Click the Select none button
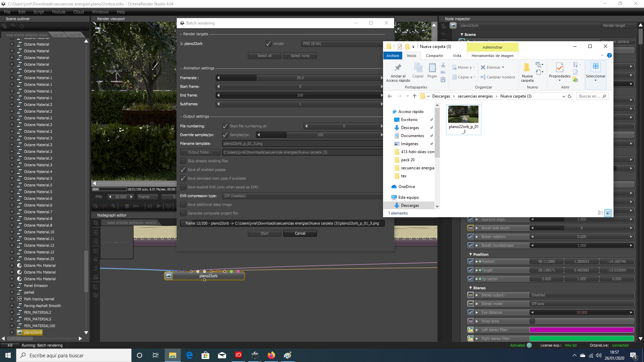The height and width of the screenshot is (362, 644). click(300, 56)
